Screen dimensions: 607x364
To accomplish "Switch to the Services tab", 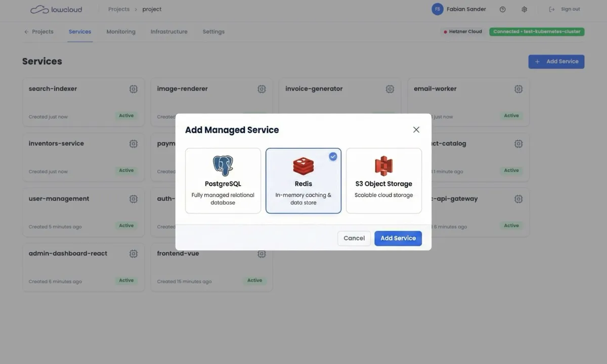I will coord(80,31).
